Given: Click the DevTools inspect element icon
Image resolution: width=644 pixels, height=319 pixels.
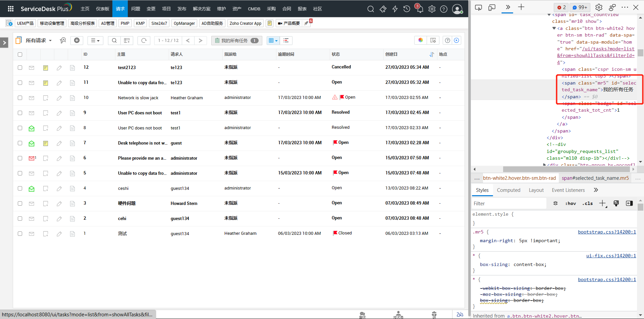Looking at the screenshot, I should [x=479, y=7].
